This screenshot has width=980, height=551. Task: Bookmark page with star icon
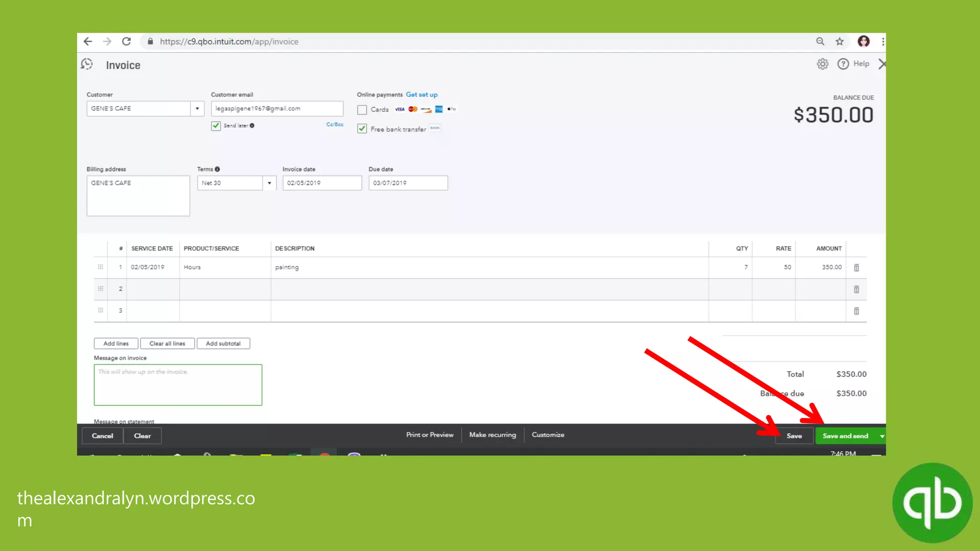pyautogui.click(x=839, y=42)
